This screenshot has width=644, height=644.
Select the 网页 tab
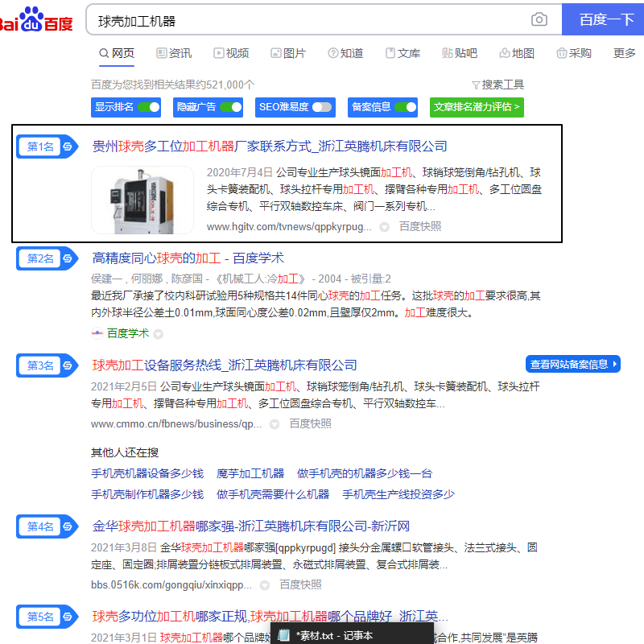coord(117,53)
